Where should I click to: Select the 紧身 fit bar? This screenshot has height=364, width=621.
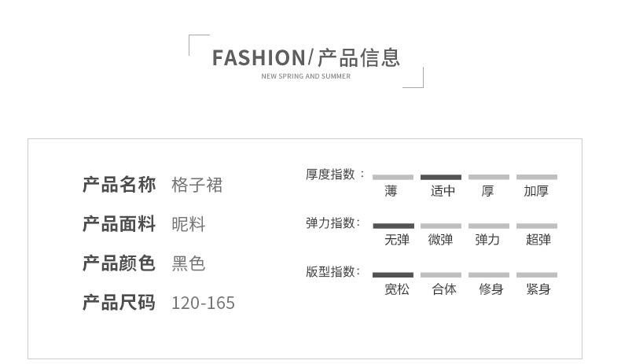point(537,274)
